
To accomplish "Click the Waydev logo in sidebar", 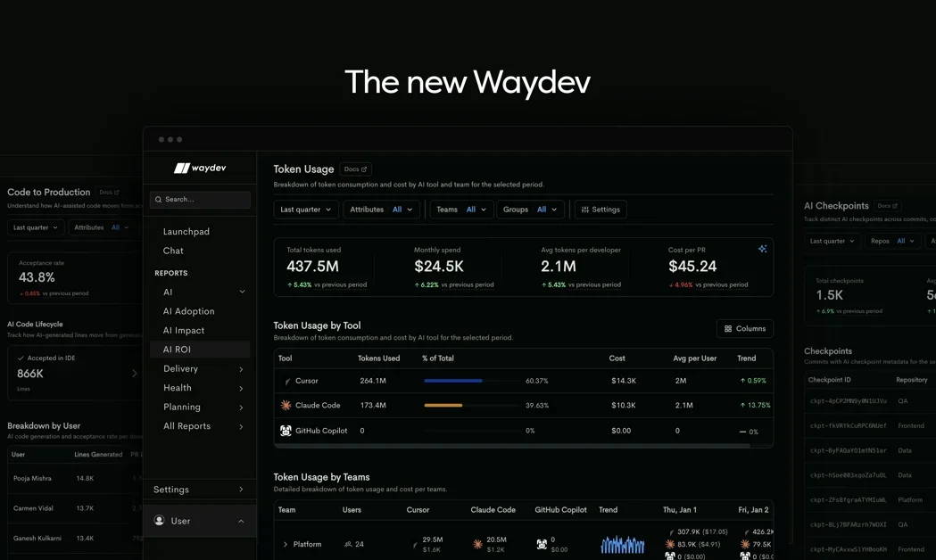I will tap(200, 169).
